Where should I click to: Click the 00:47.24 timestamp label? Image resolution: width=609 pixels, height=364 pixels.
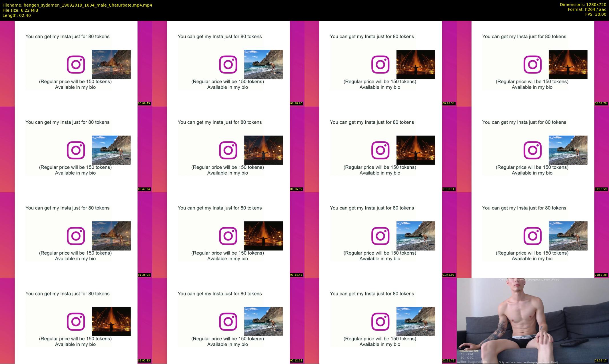click(x=144, y=189)
